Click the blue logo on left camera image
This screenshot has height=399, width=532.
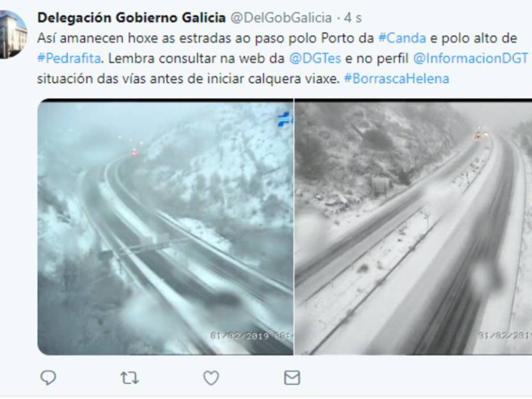coord(285,119)
